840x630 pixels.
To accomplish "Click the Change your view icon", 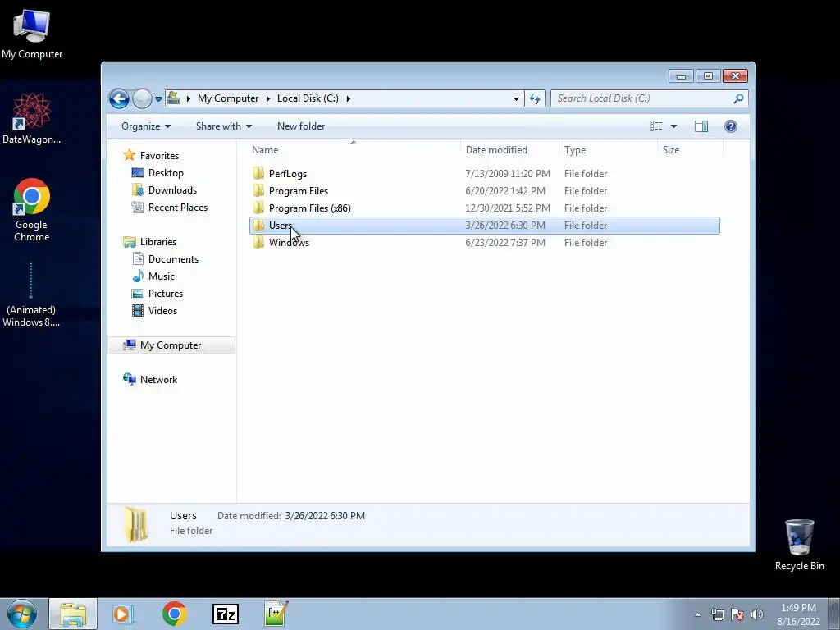I will click(656, 126).
